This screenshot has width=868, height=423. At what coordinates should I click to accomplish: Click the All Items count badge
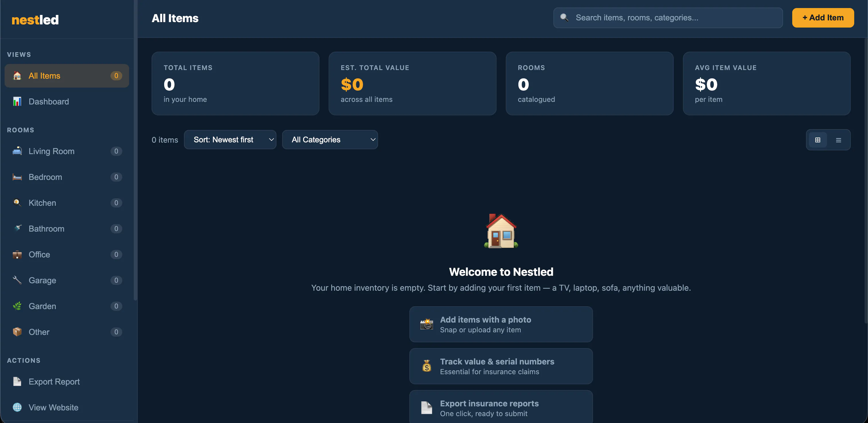click(x=116, y=76)
